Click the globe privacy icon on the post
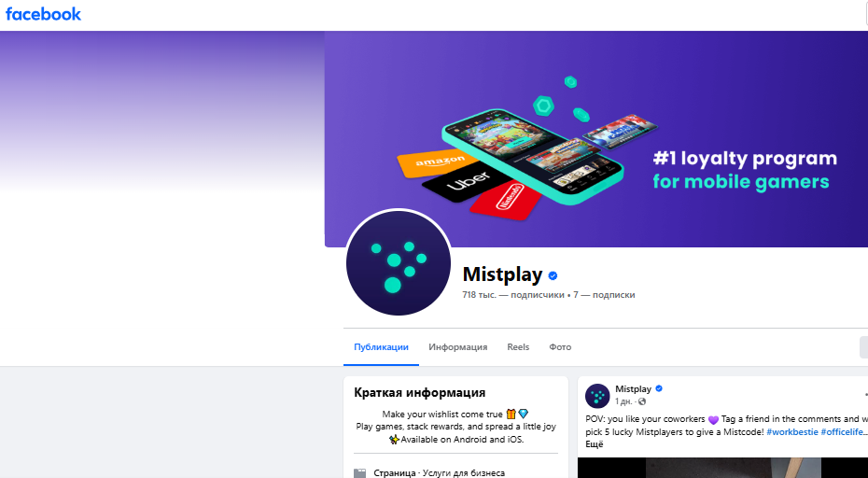 [x=642, y=401]
